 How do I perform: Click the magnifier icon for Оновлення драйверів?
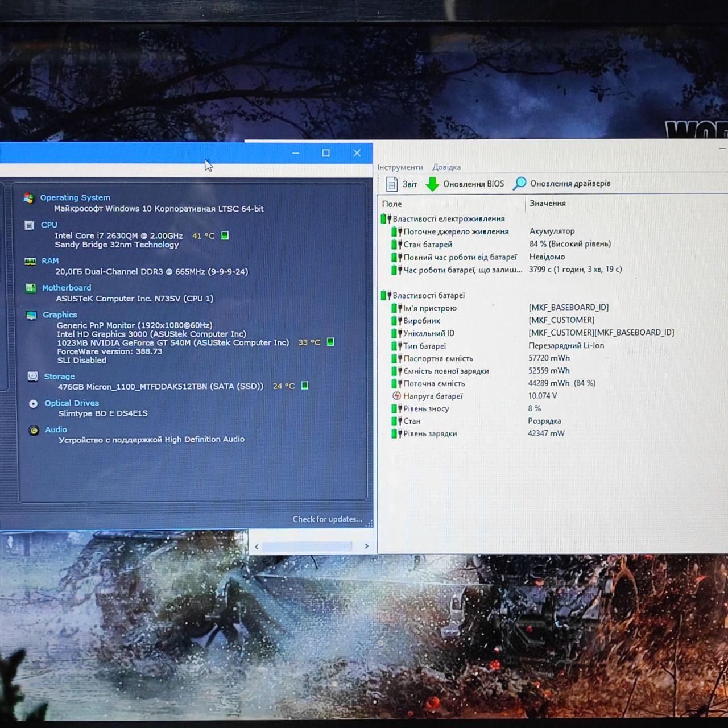click(520, 184)
